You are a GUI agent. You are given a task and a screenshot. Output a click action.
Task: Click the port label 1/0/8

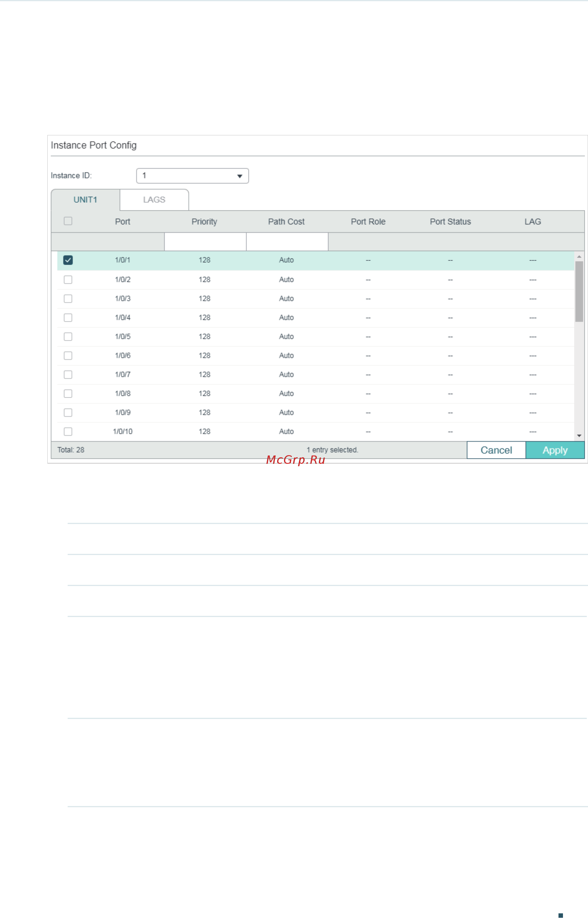click(122, 394)
